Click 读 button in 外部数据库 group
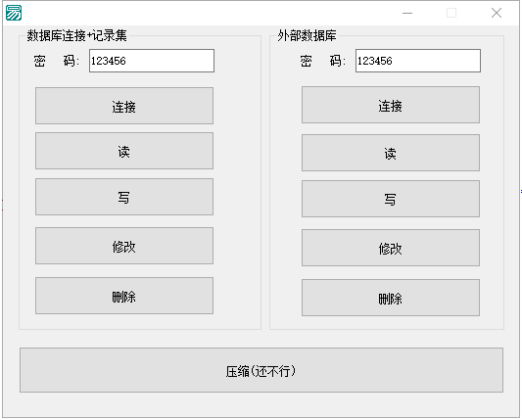This screenshot has height=420, width=522. point(391,153)
